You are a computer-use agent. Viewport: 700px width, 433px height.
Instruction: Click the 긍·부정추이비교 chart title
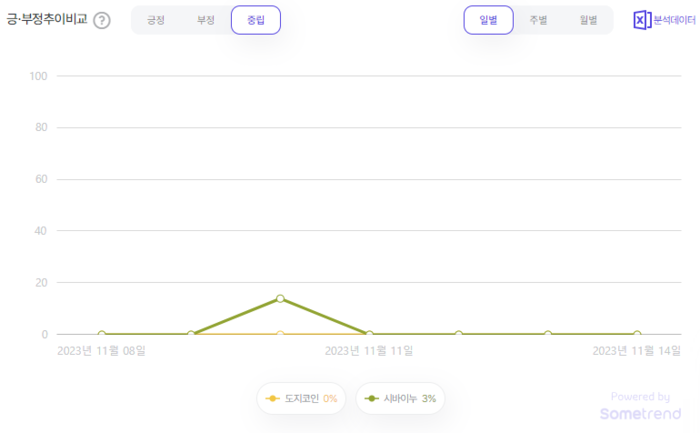pos(46,20)
